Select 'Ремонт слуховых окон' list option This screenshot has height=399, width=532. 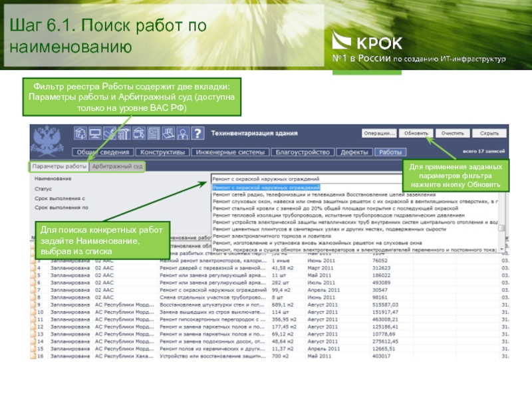pyautogui.click(x=355, y=201)
